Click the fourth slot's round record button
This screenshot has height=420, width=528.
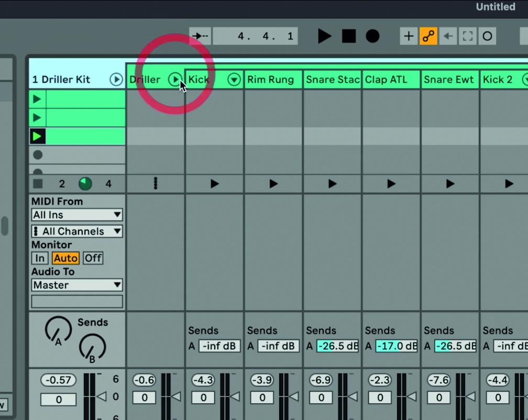click(38, 155)
